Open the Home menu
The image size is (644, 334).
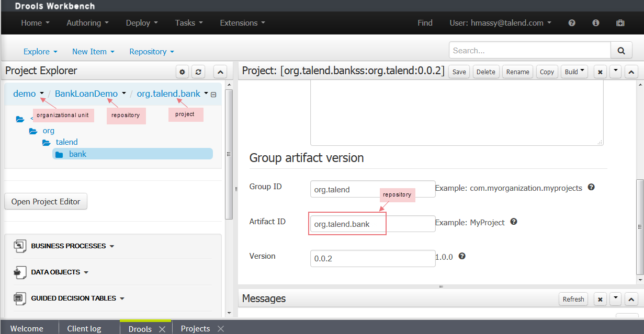click(x=35, y=23)
